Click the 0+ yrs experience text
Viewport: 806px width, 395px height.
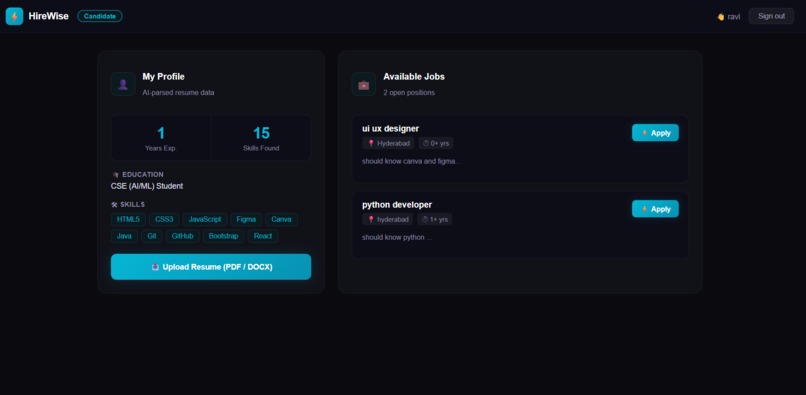(x=439, y=143)
